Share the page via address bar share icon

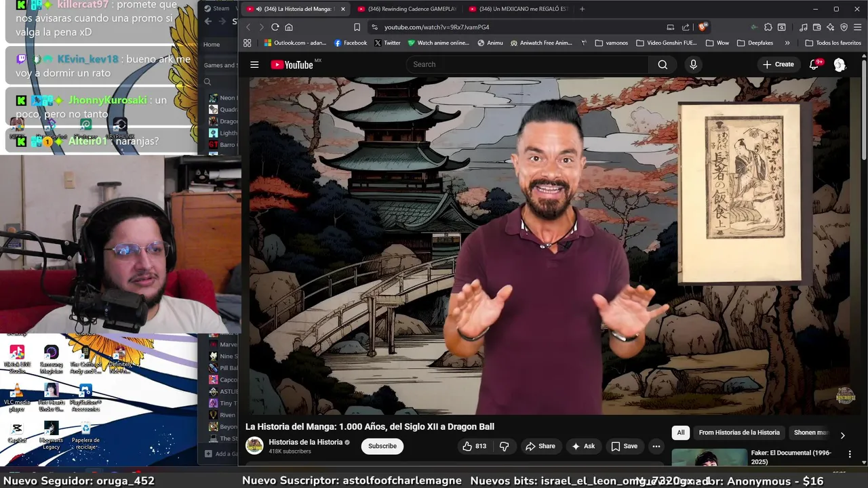tap(686, 27)
